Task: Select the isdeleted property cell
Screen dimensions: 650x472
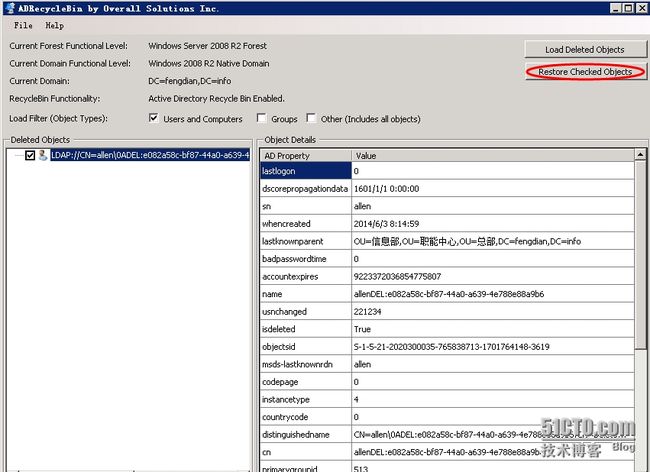Action: click(306, 329)
